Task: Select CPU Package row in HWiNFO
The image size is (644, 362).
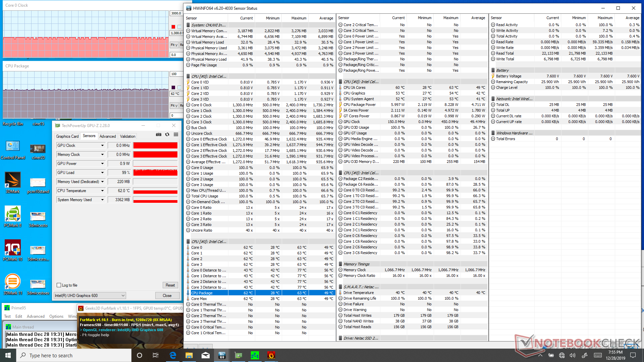Action: (x=260, y=293)
